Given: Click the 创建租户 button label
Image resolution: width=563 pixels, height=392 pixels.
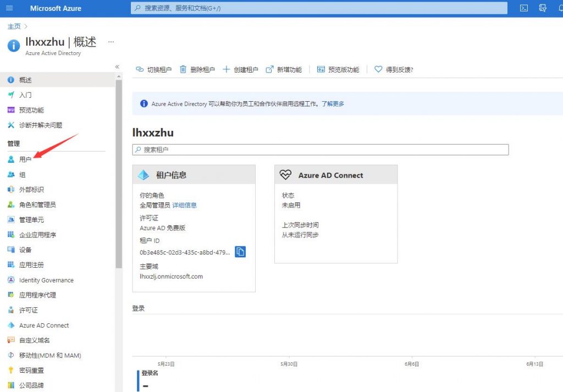Looking at the screenshot, I should pyautogui.click(x=246, y=70).
